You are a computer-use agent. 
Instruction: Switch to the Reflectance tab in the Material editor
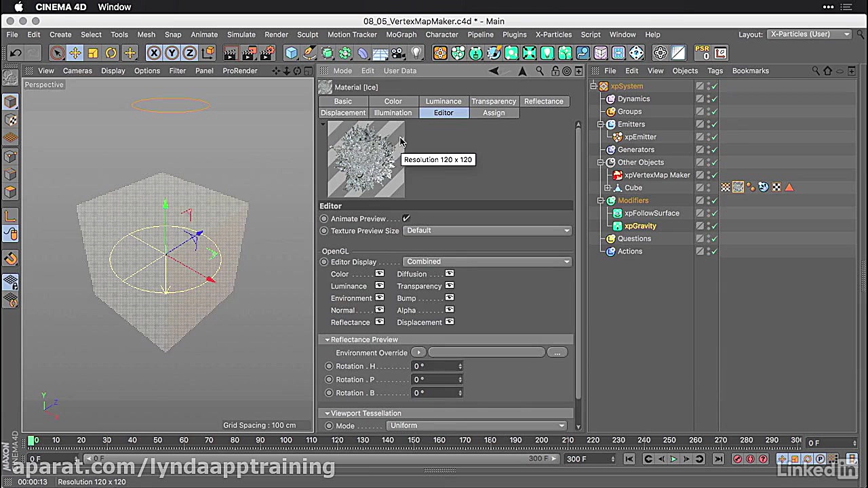[x=543, y=101]
